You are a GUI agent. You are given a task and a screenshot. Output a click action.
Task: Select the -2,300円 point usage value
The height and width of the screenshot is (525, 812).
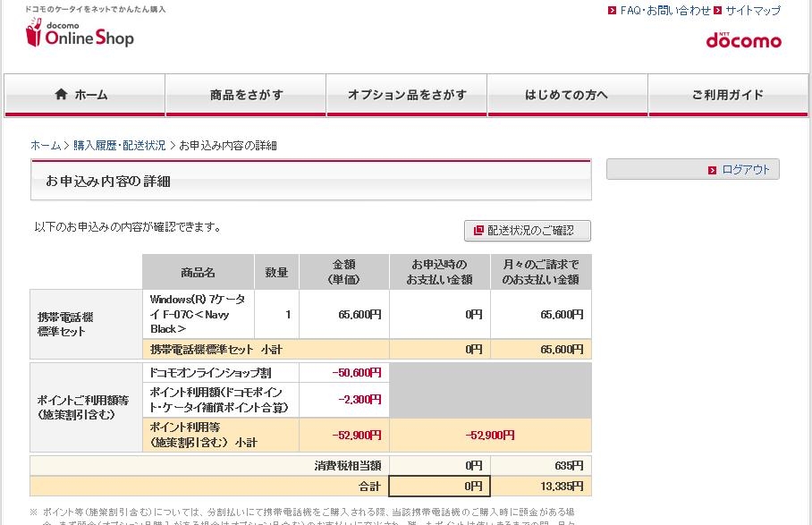click(x=359, y=400)
